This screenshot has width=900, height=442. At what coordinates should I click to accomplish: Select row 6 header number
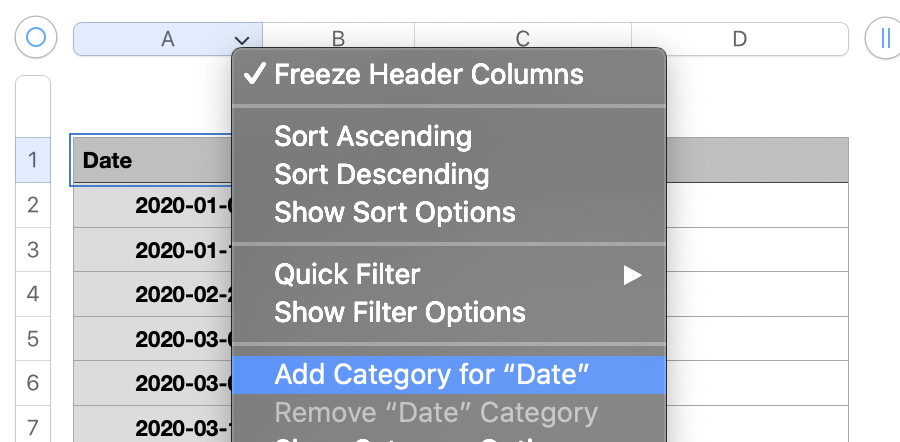tap(33, 383)
